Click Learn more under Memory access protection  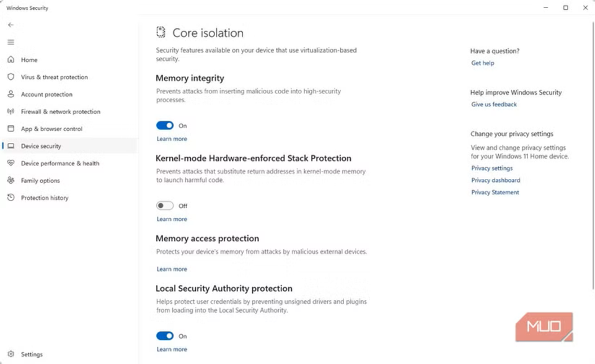pos(172,269)
